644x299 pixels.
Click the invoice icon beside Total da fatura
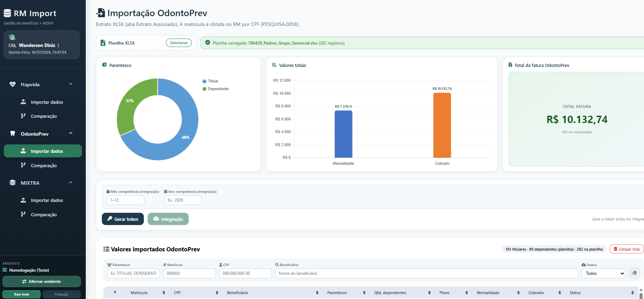[510, 65]
